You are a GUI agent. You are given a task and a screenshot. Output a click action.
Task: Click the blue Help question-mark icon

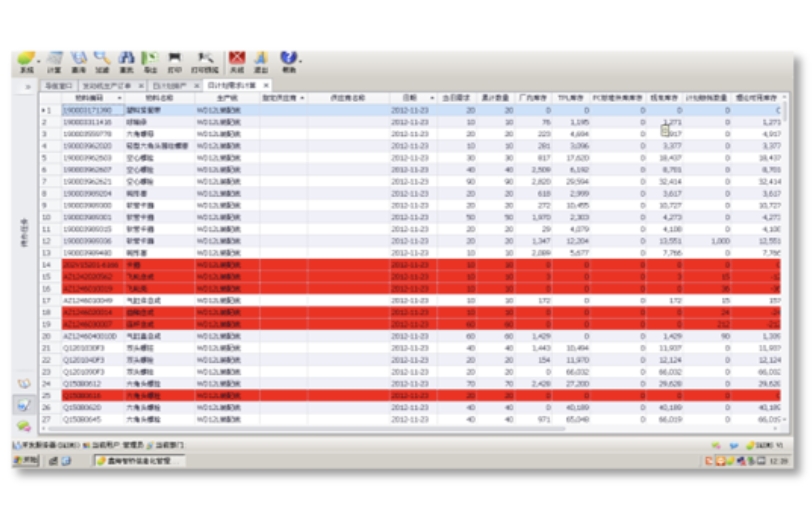coord(288,57)
